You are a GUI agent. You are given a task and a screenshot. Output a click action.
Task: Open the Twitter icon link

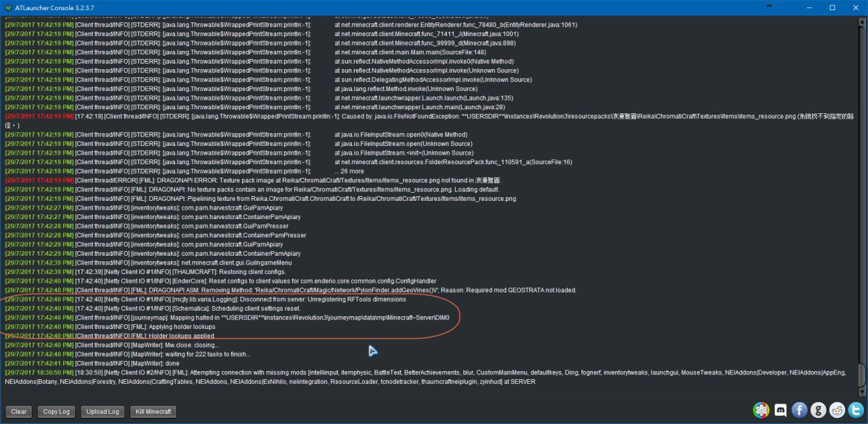(856, 410)
